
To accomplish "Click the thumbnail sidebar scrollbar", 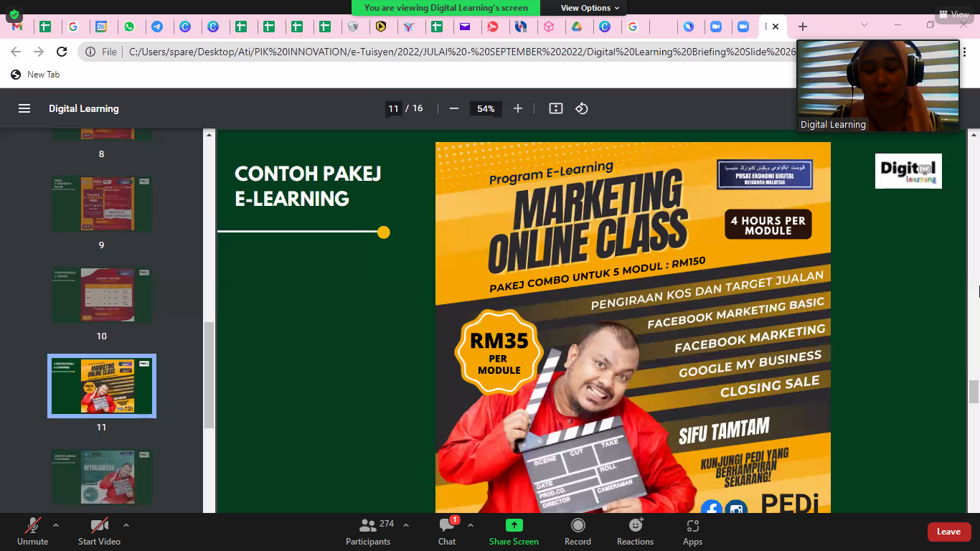I will 209,375.
